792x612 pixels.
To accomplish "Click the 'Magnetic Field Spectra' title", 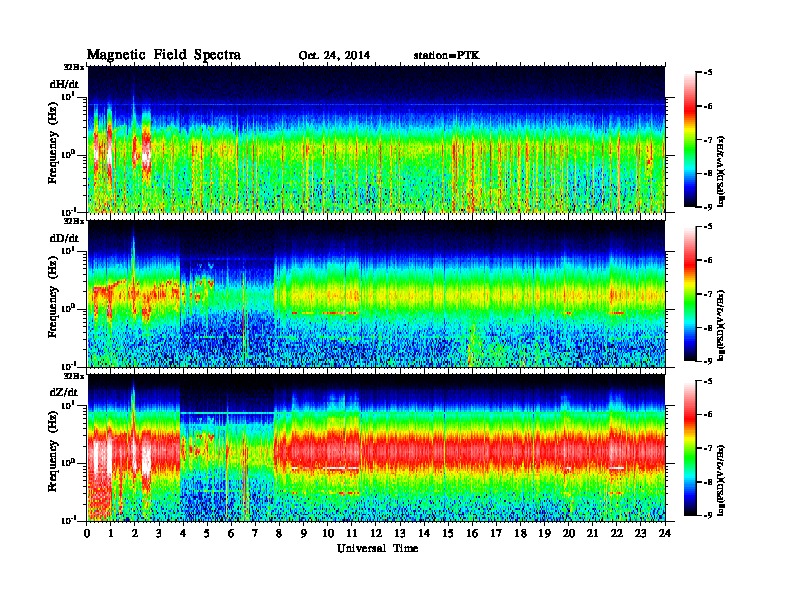I will point(164,55).
